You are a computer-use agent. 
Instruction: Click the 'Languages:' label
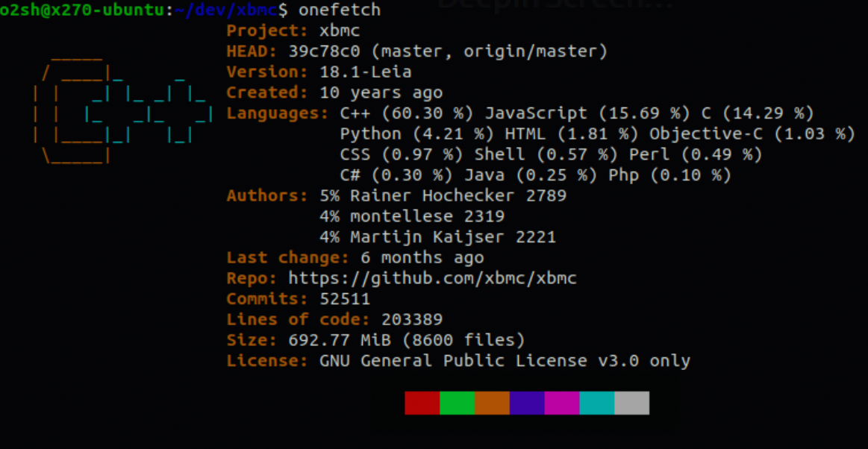[x=278, y=114]
